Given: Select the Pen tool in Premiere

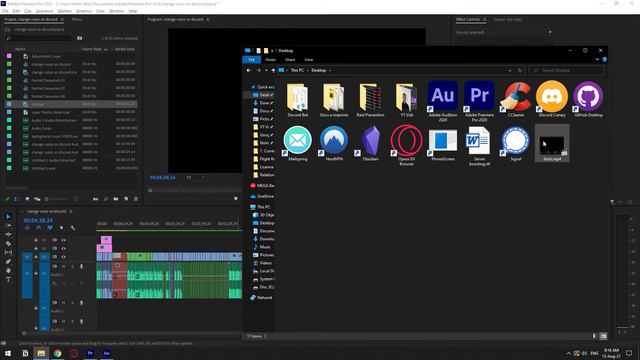Looking at the screenshot, I should (8, 262).
